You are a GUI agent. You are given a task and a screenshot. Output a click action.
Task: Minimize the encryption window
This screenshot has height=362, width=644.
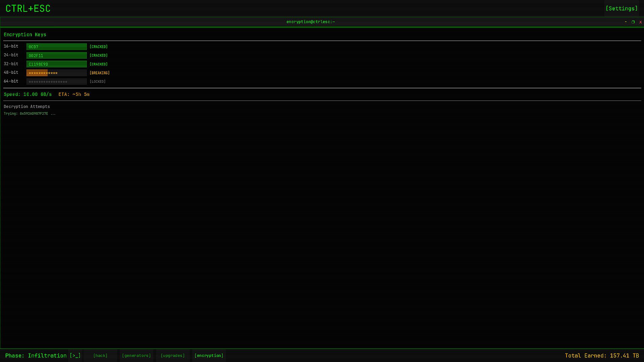tap(626, 22)
